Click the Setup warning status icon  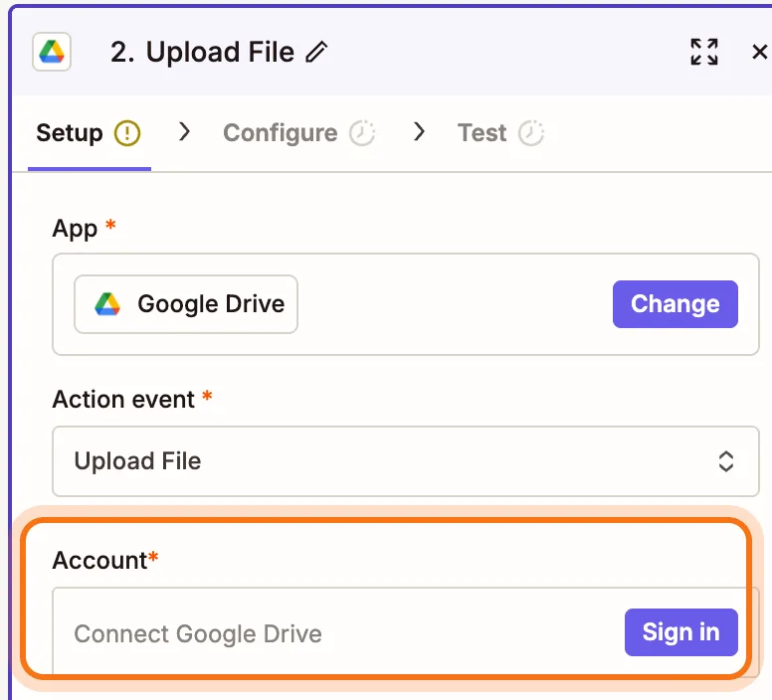coord(127,133)
